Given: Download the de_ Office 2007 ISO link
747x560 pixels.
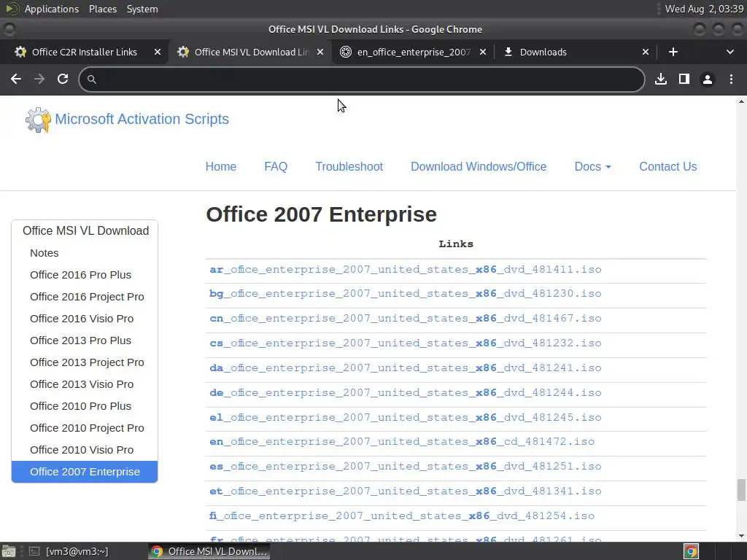Looking at the screenshot, I should (406, 393).
